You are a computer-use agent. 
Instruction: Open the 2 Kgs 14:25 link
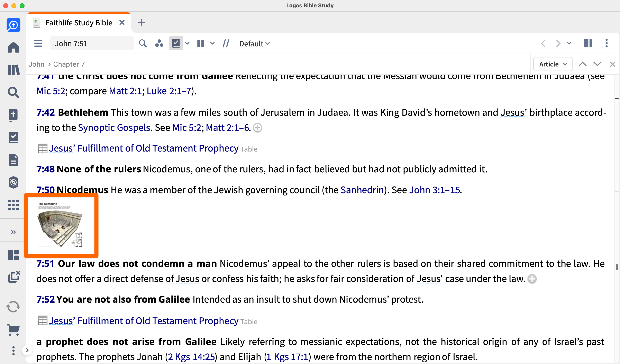(x=191, y=357)
